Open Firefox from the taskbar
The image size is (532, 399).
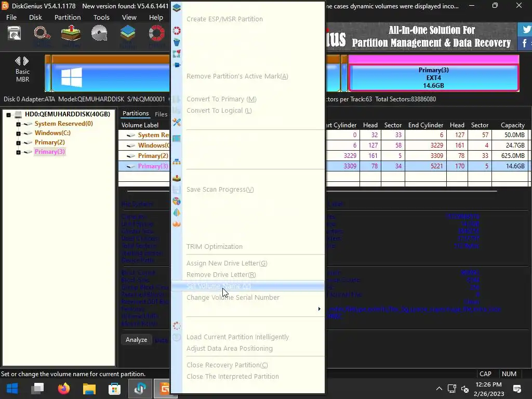[63, 389]
